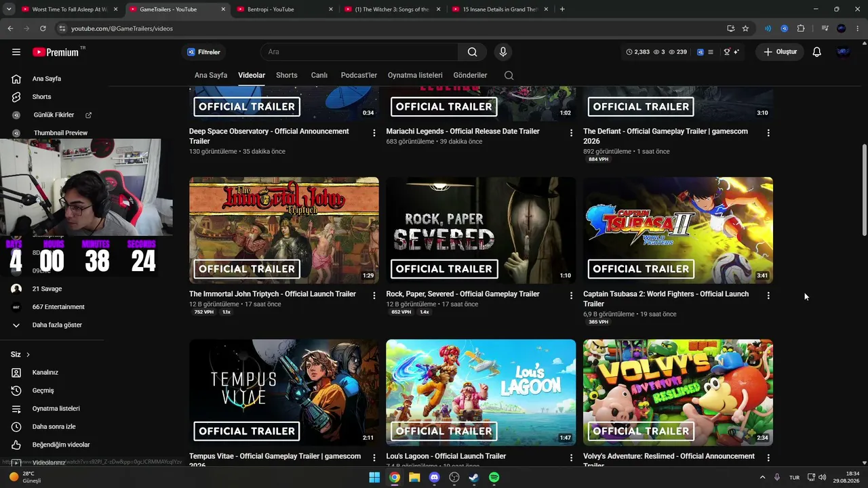This screenshot has height=488, width=868.
Task: Open the 'Gönderiler' channel tab
Action: (x=470, y=75)
